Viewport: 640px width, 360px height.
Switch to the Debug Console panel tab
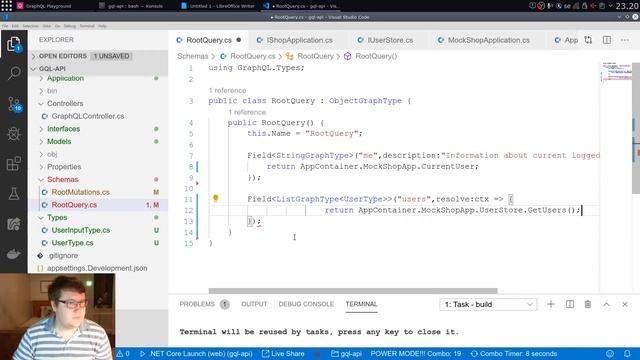point(306,304)
